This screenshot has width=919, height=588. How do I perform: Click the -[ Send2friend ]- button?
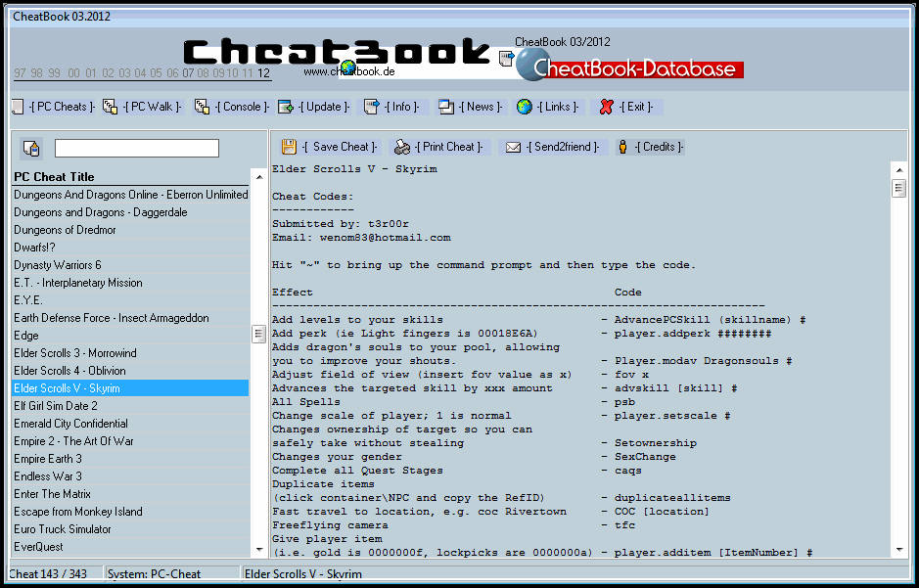pyautogui.click(x=563, y=147)
